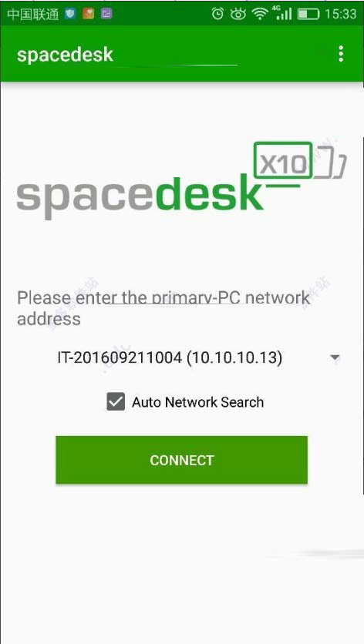Click the CONNECT button
This screenshot has height=644, width=364.
181,460
